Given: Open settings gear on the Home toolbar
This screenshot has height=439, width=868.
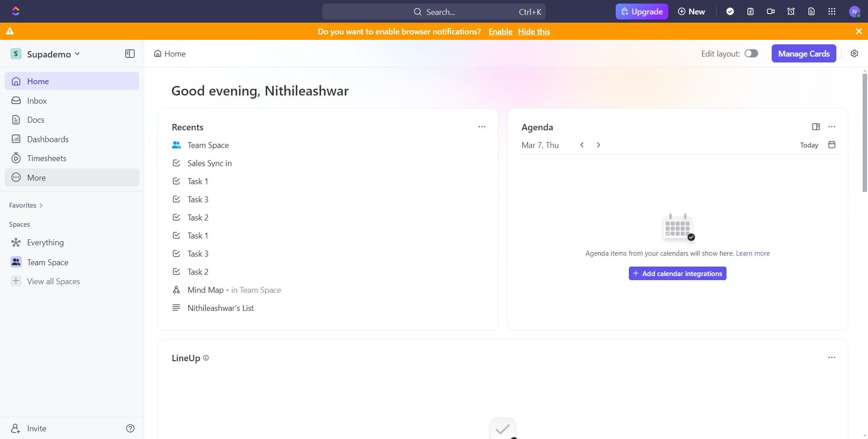Looking at the screenshot, I should 854,53.
